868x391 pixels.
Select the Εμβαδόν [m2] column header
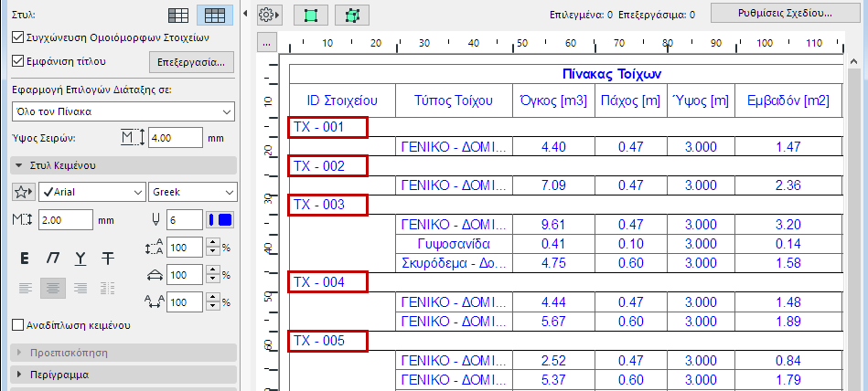click(788, 100)
